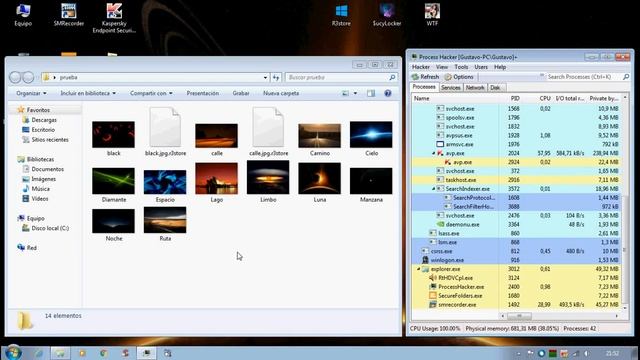
Task: Collapse the explorer.exe process tree node
Action: 418,269
